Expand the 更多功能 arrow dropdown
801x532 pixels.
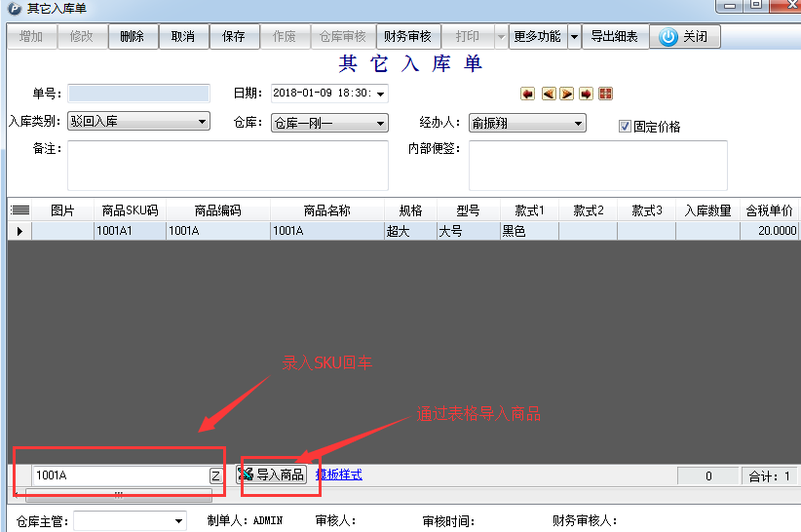(574, 37)
